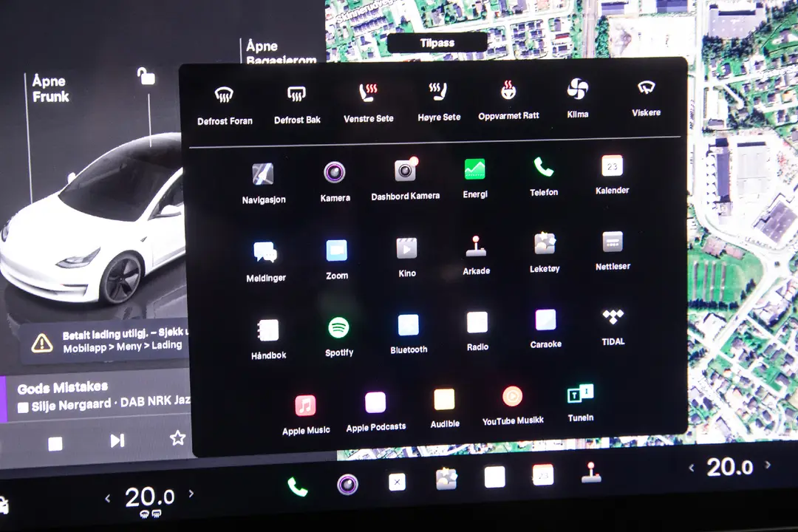
Task: Open Klima climate controls
Action: tap(578, 98)
